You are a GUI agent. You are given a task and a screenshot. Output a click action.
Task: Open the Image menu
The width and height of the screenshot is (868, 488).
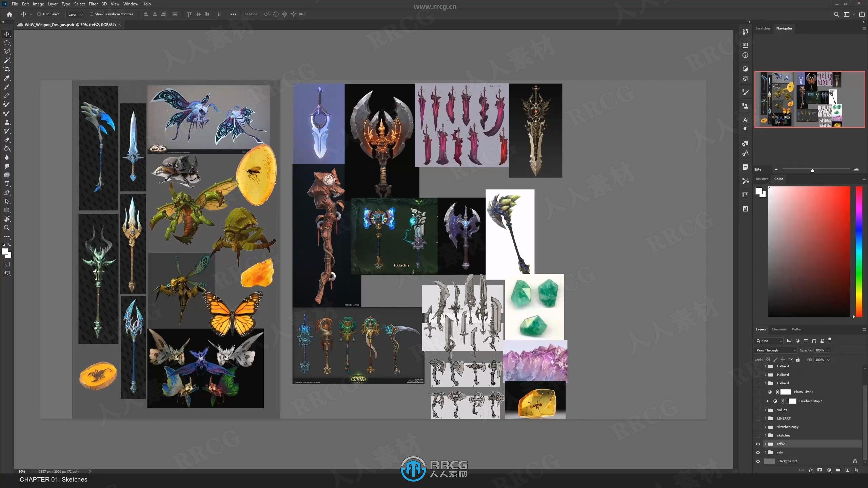[38, 4]
